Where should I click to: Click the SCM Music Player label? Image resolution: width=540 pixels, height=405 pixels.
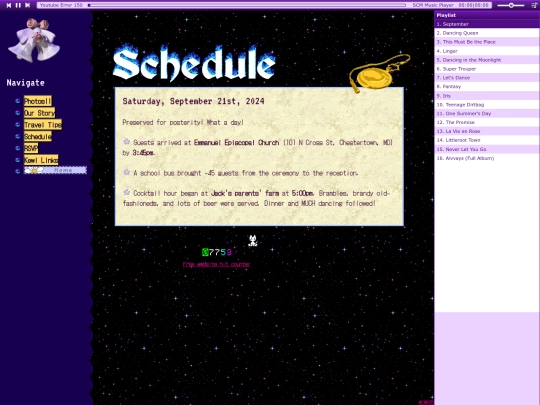pyautogui.click(x=433, y=5)
